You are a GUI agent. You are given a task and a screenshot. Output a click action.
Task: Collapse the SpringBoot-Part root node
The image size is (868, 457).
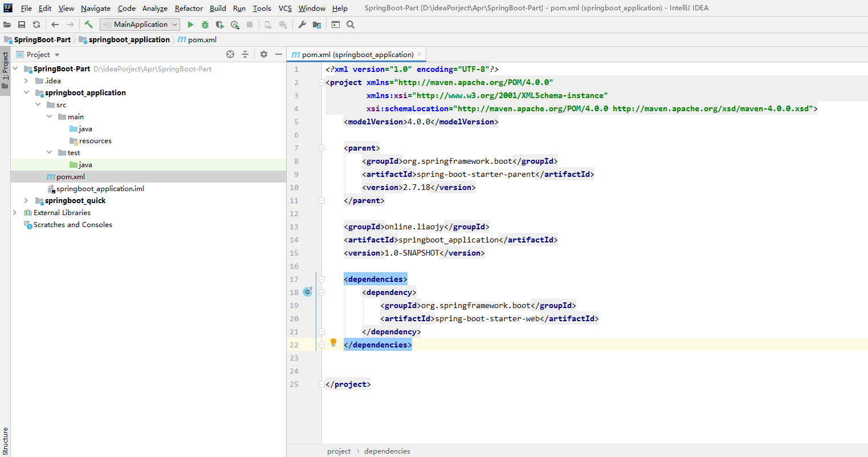15,68
